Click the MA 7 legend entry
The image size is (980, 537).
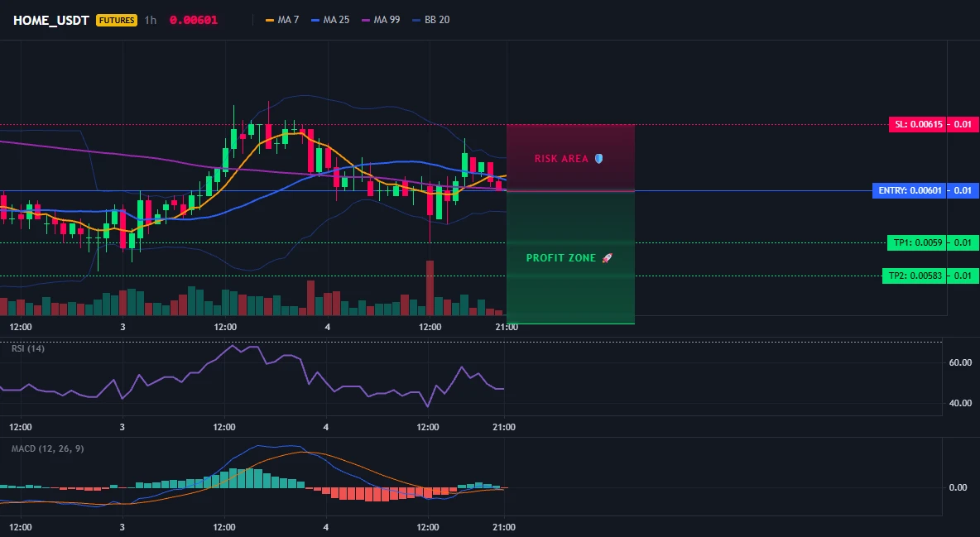click(x=282, y=20)
